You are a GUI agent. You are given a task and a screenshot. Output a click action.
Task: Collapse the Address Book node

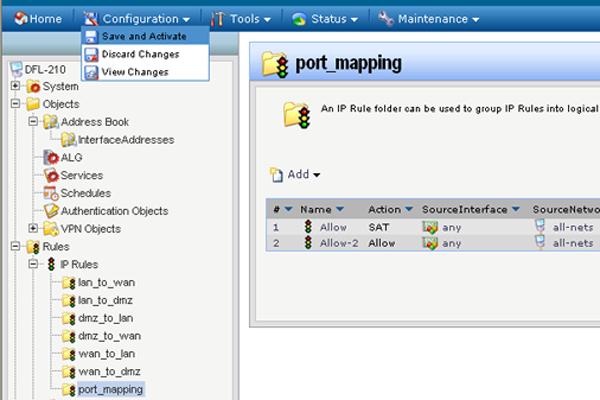[33, 122]
